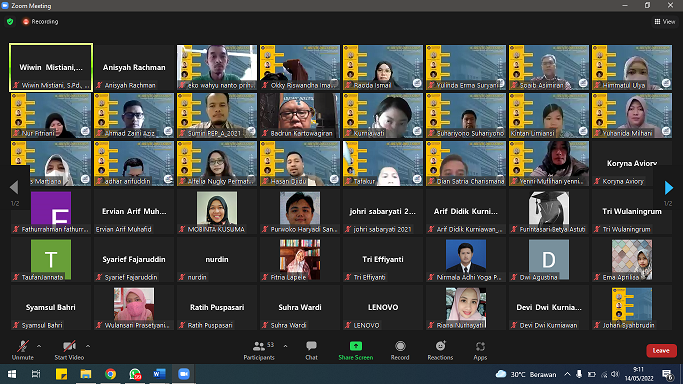Go to previous gallery page arrow

[14, 188]
